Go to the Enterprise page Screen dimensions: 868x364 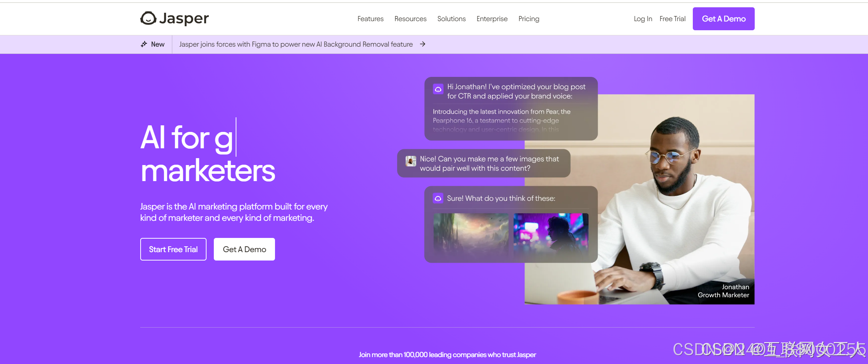tap(492, 19)
